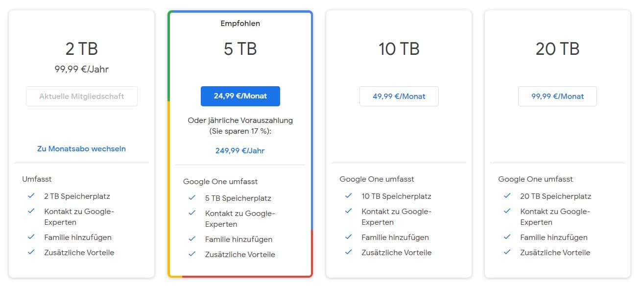Select the 249,99 €/Jahr yearly prepayment link
This screenshot has height=287, width=644.
coord(240,150)
